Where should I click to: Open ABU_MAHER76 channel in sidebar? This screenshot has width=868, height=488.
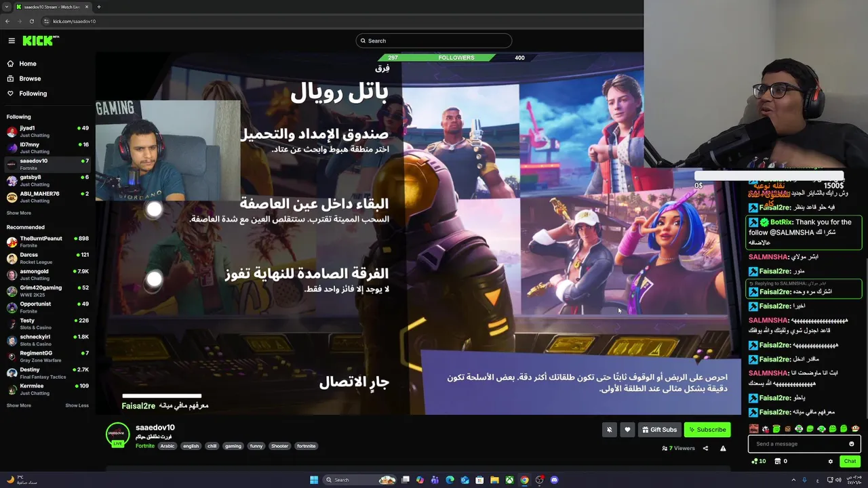pyautogui.click(x=47, y=197)
